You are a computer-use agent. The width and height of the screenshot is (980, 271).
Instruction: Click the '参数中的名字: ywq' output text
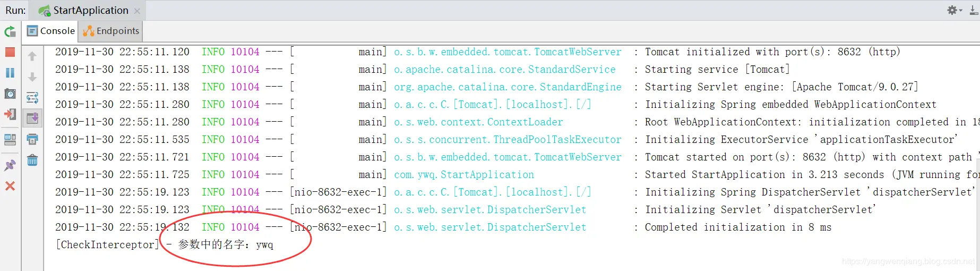(x=226, y=244)
